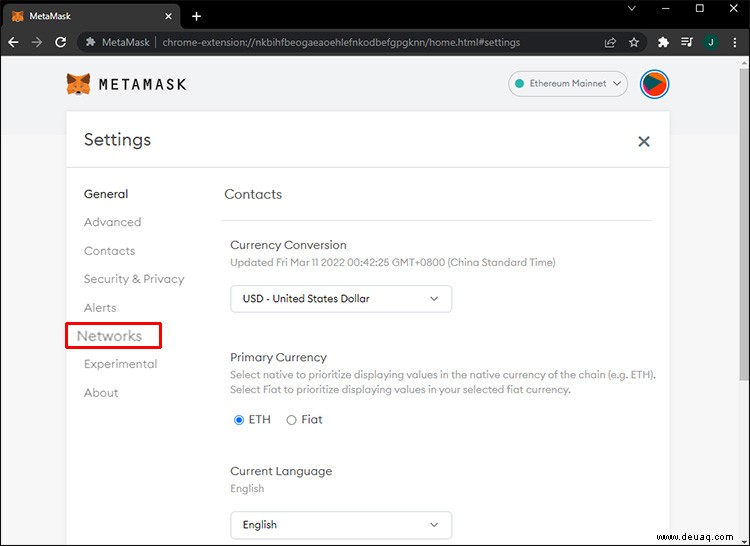Open the General settings section

click(106, 194)
